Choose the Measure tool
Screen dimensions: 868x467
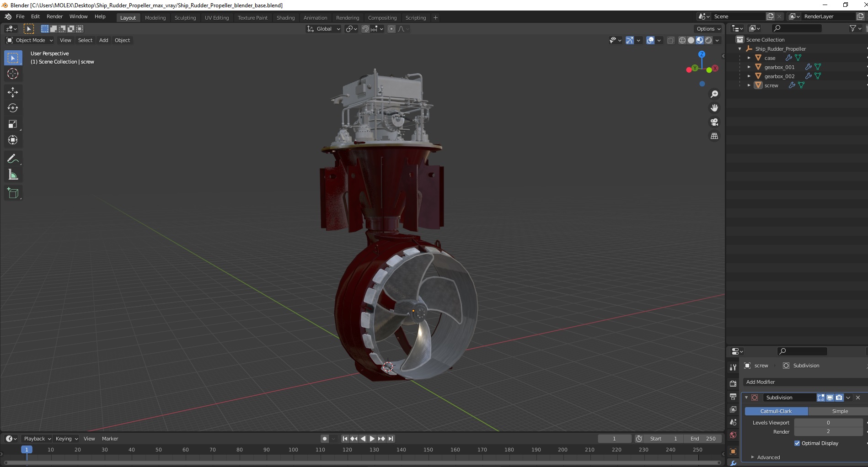click(13, 175)
